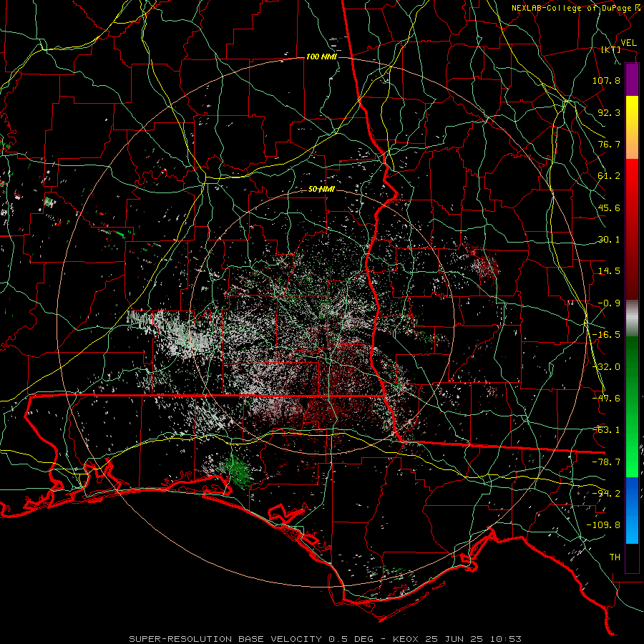This screenshot has width=644, height=644.
Task: Select the -78.7 scale value
Action: 606,462
